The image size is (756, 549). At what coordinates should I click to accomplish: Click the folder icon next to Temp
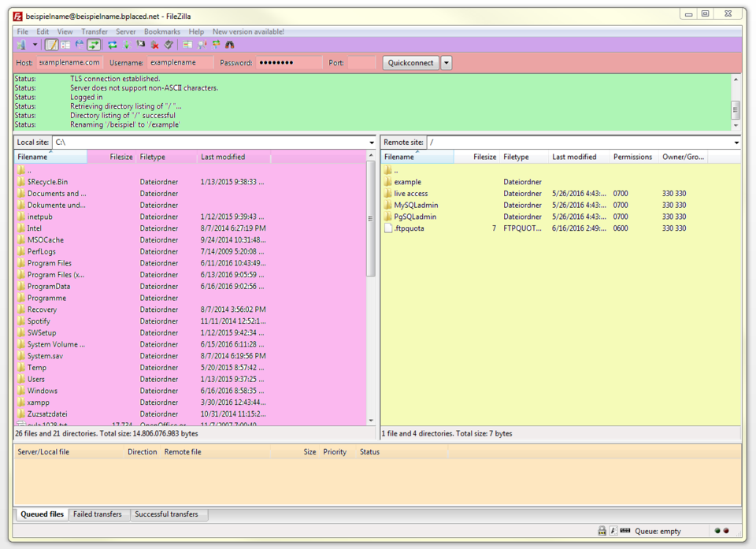(21, 368)
